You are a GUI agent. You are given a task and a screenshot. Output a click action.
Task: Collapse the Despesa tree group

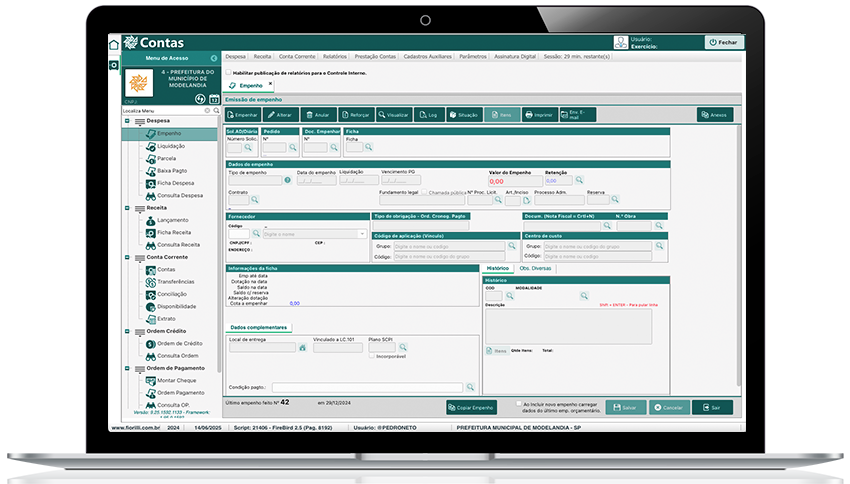tap(127, 121)
